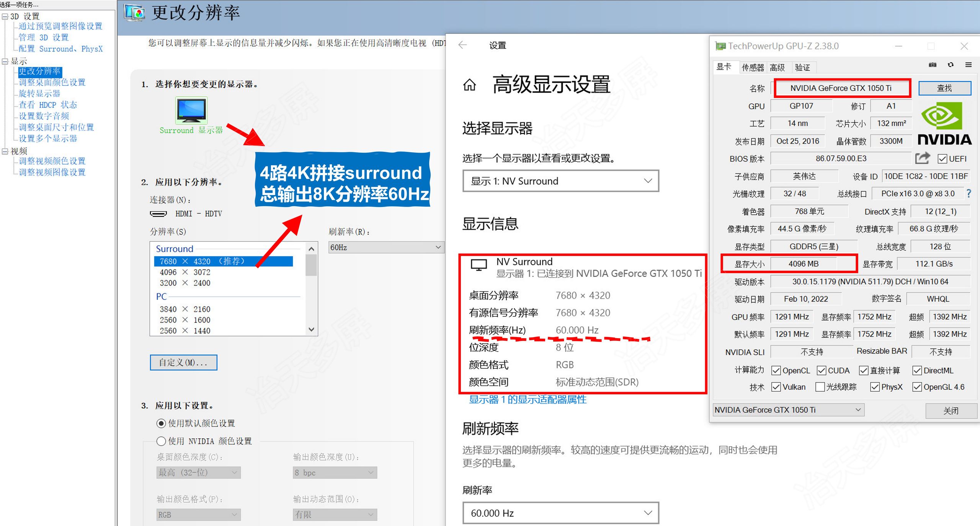The width and height of the screenshot is (980, 526).
Task: Click the Surround display monitor icon
Action: (x=191, y=110)
